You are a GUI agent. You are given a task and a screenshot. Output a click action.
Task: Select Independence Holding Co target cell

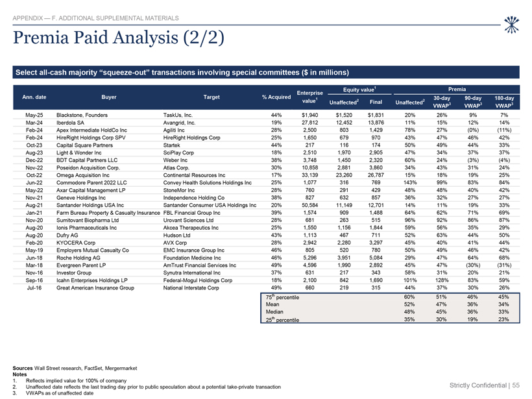pyautogui.click(x=194, y=197)
